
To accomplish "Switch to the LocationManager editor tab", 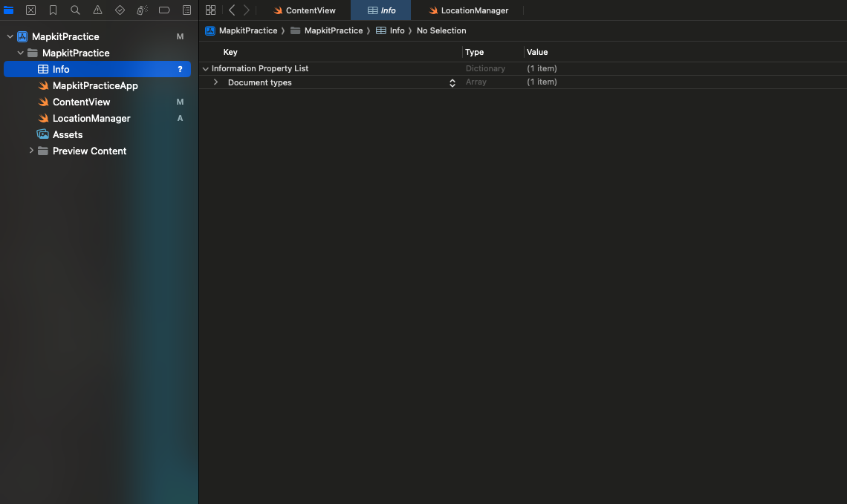I will click(468, 10).
